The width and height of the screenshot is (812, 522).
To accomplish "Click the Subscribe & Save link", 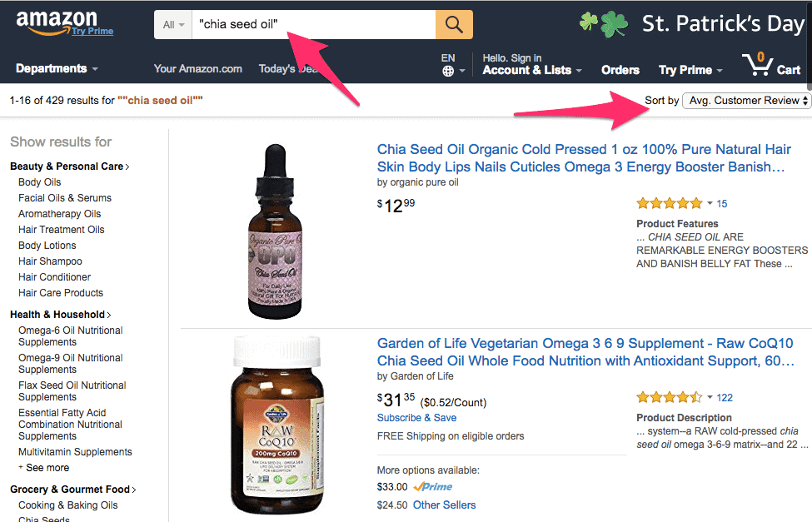I will 416,418.
